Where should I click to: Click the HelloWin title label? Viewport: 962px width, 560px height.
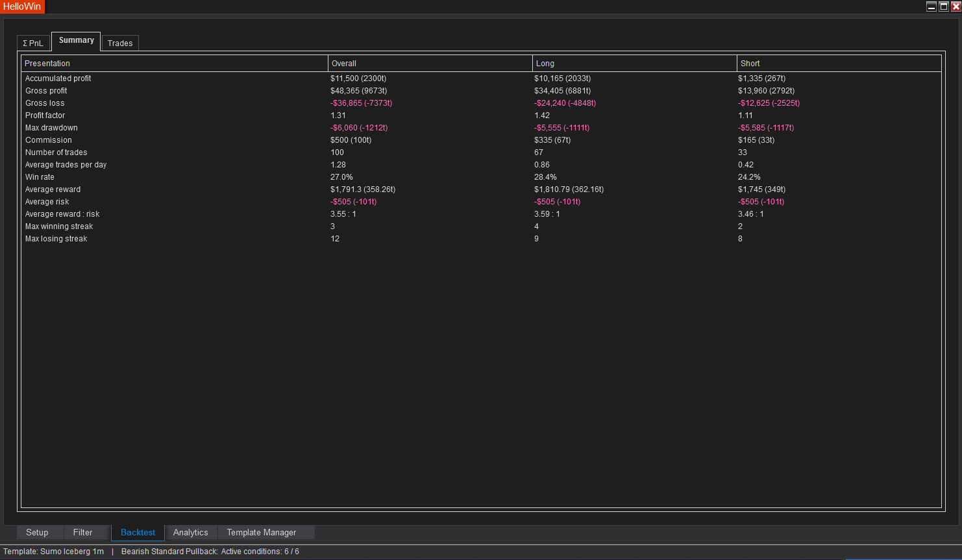pos(22,6)
